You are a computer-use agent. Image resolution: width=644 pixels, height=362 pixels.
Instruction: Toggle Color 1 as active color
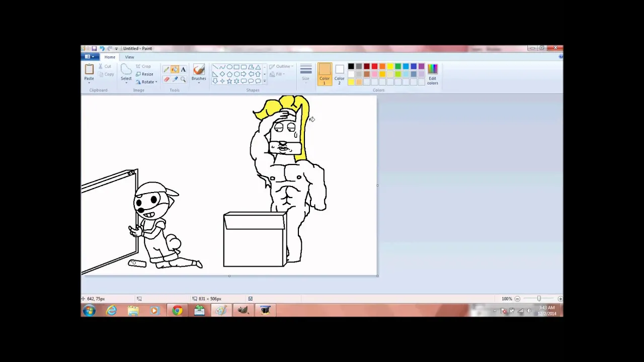(325, 73)
